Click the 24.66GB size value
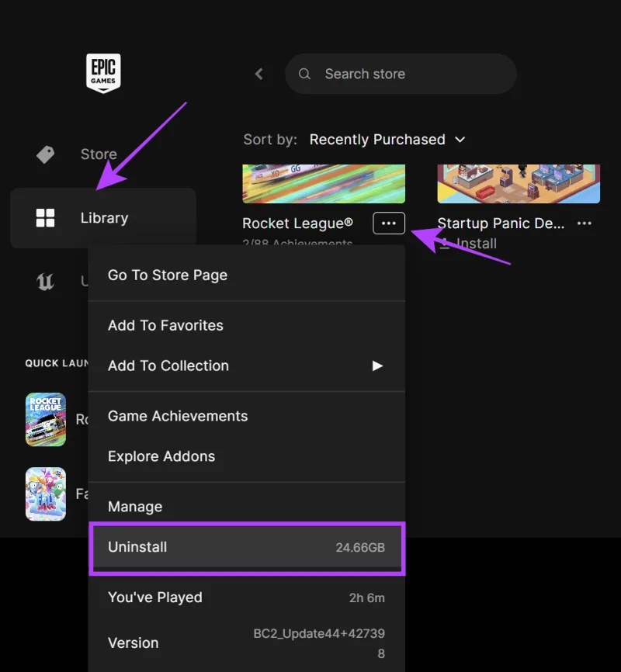Screen dimensions: 621x672 coord(360,548)
